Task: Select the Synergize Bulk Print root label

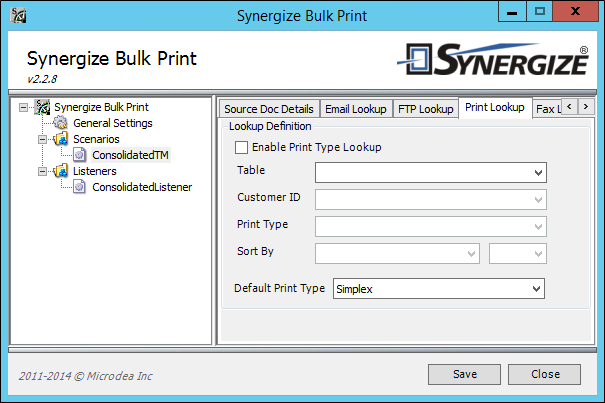Action: click(x=101, y=107)
